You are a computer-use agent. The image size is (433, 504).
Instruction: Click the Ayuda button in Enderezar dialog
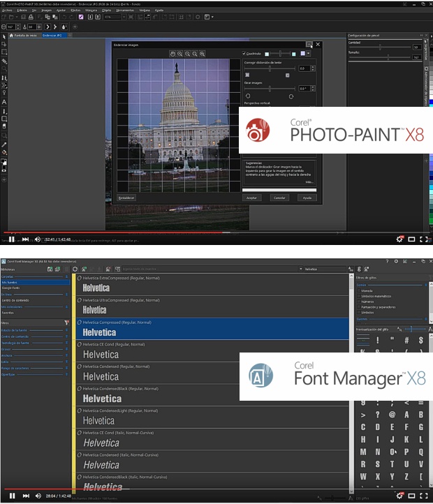(307, 198)
